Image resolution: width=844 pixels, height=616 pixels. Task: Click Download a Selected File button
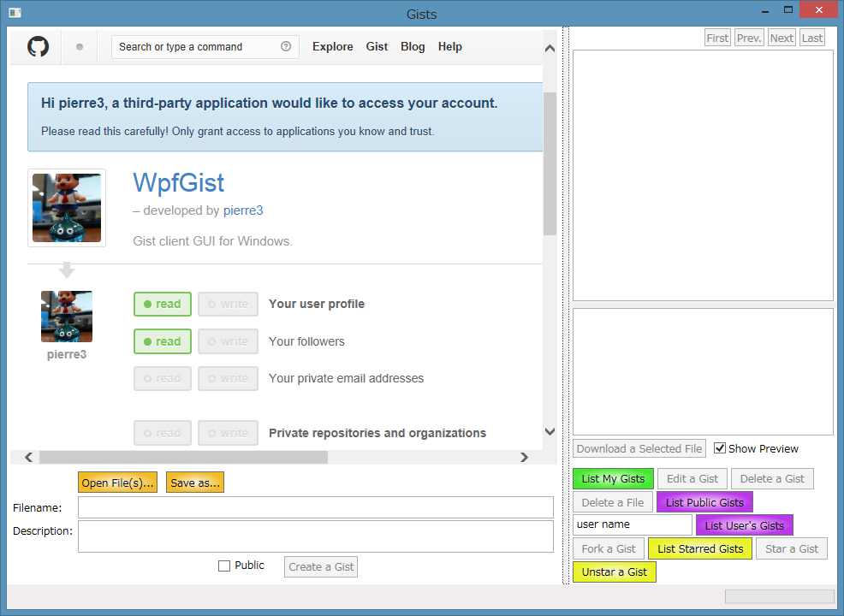639,448
